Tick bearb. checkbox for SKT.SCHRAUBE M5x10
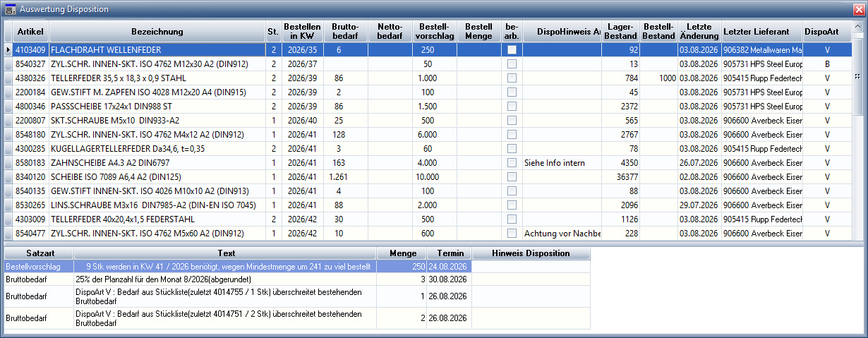The width and height of the screenshot is (868, 338). coord(512,121)
